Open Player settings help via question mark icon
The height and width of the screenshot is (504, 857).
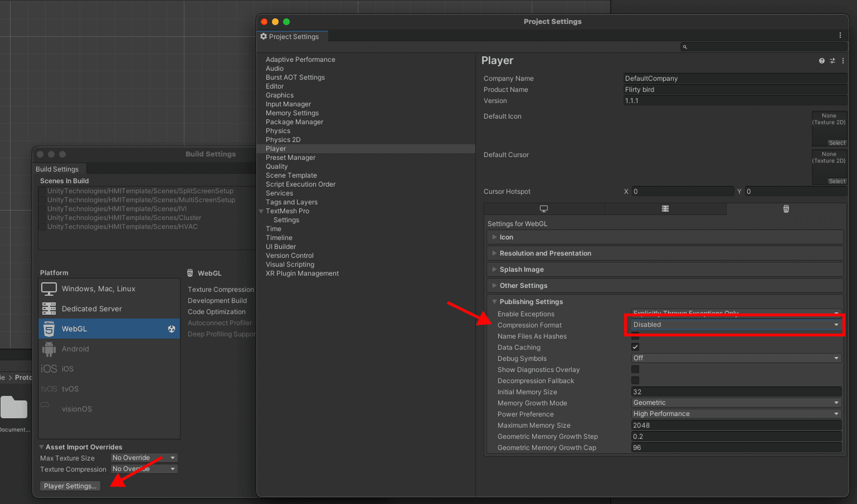[x=821, y=61]
